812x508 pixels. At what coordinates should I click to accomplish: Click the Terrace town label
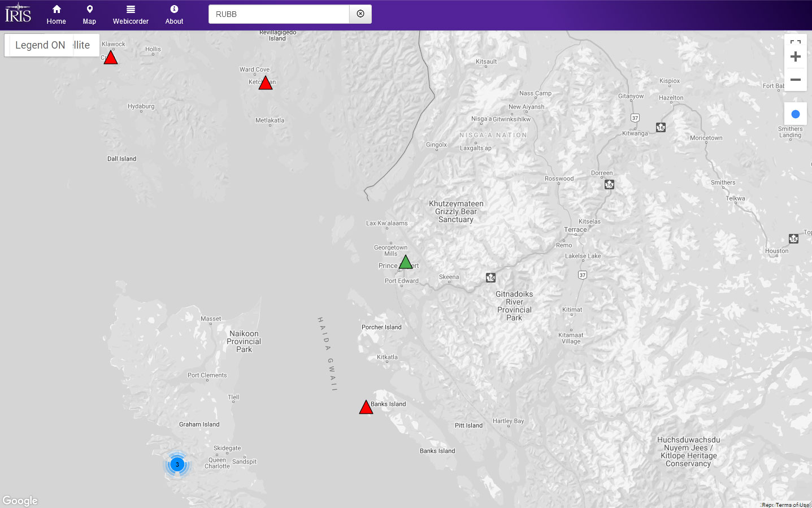575,229
